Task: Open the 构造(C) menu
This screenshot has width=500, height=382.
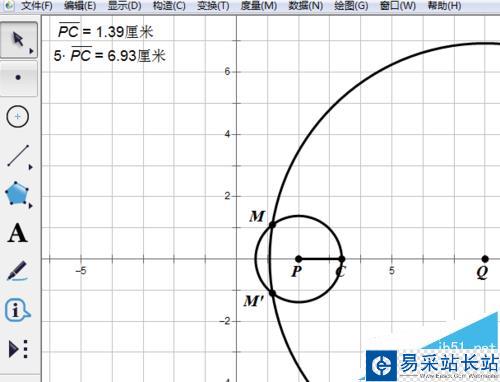Action: pyautogui.click(x=169, y=6)
